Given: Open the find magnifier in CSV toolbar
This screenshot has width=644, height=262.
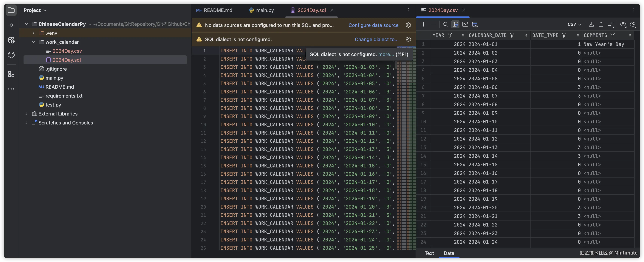Looking at the screenshot, I should click(445, 24).
